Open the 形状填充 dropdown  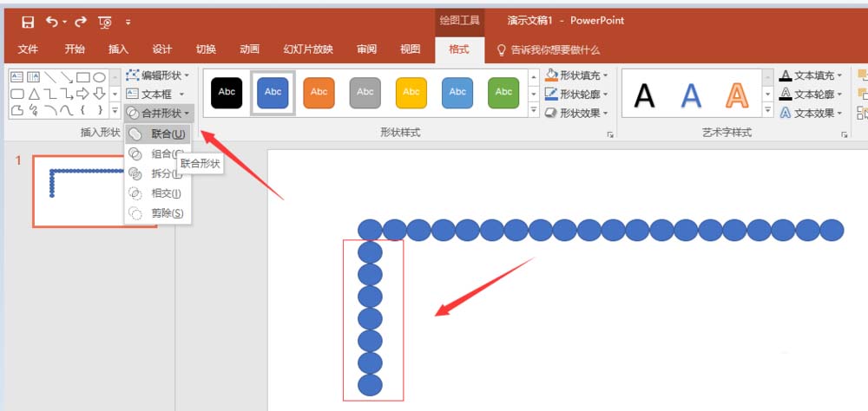pos(576,75)
